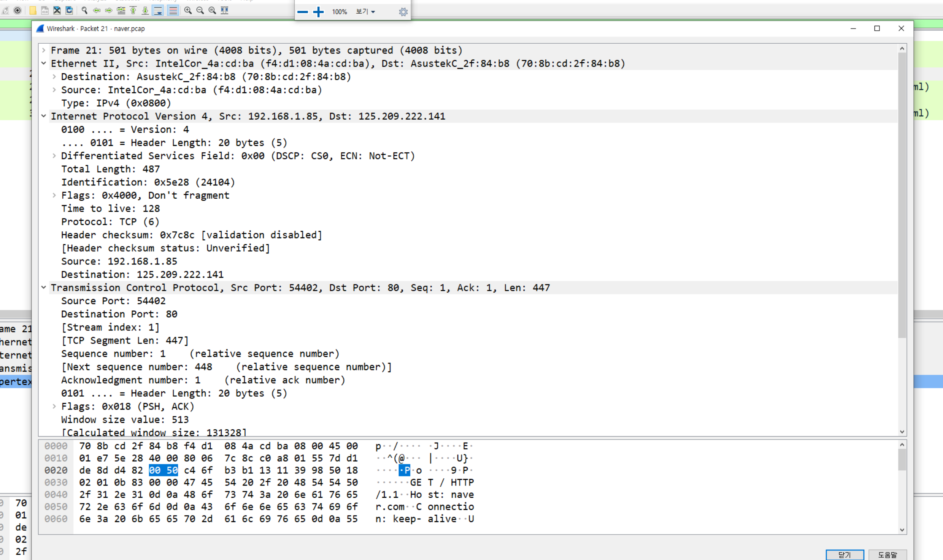
Task: Click the Find a packet magnifier icon
Action: [x=84, y=10]
